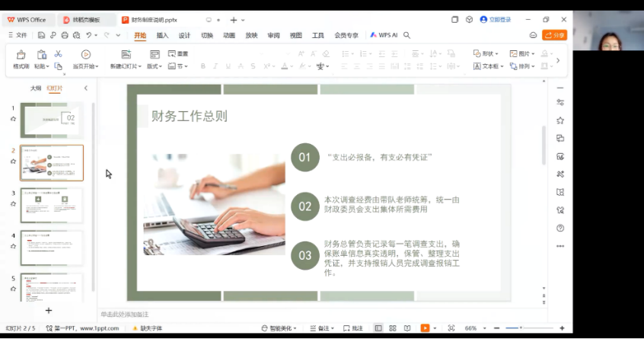The height and width of the screenshot is (339, 644).
Task: Switch to slide sorter view in status bar
Action: point(393,328)
